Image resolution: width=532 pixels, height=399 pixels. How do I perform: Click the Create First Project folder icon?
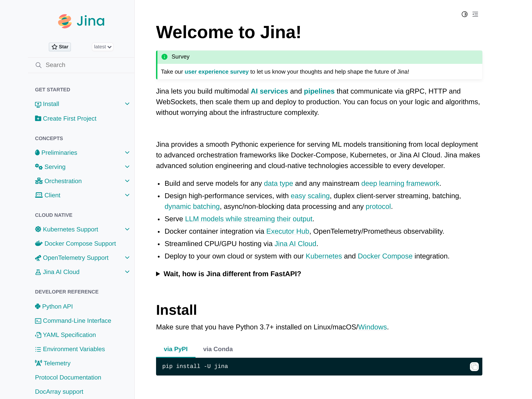click(x=38, y=118)
